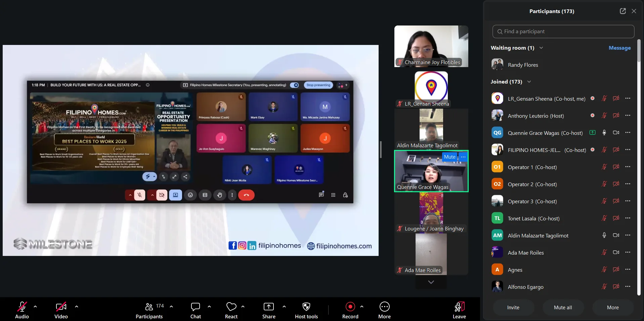Show next page of video thumbnails
The height and width of the screenshot is (321, 644).
(431, 282)
